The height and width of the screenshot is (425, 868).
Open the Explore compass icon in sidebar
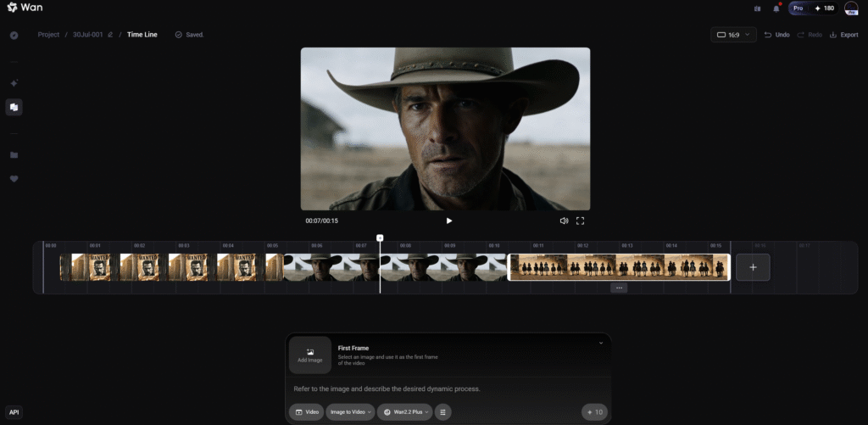pos(14,36)
